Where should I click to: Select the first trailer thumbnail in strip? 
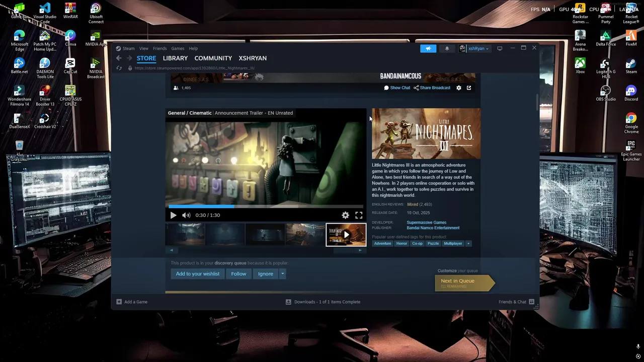click(185, 235)
